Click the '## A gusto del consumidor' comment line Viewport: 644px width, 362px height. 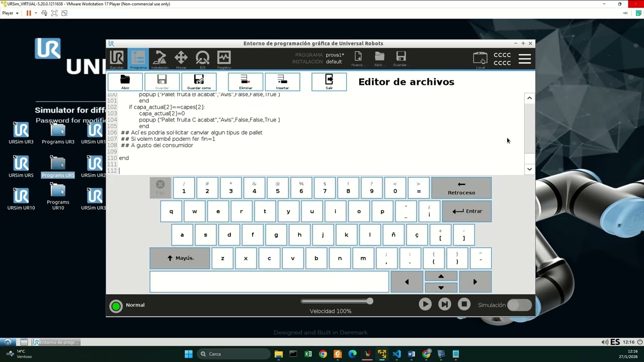(x=157, y=145)
